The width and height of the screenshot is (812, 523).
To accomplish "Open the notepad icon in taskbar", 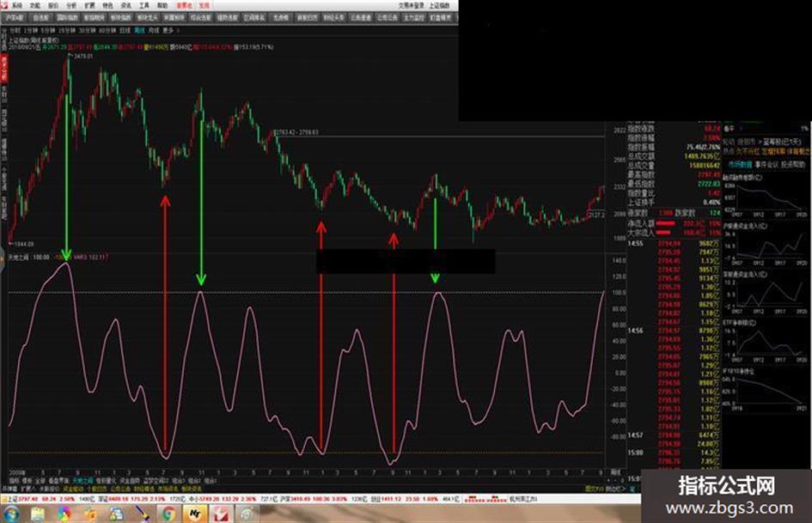I will pyautogui.click(x=38, y=514).
